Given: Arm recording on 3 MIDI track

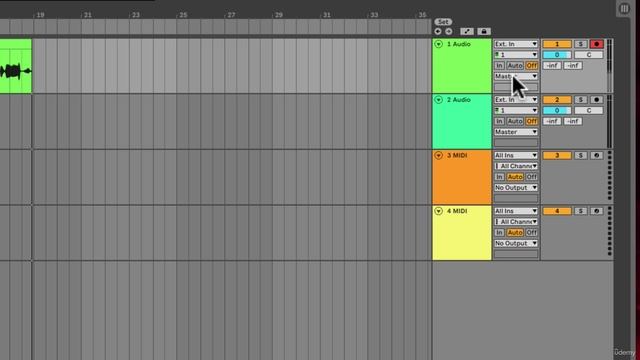Looking at the screenshot, I should tap(596, 156).
